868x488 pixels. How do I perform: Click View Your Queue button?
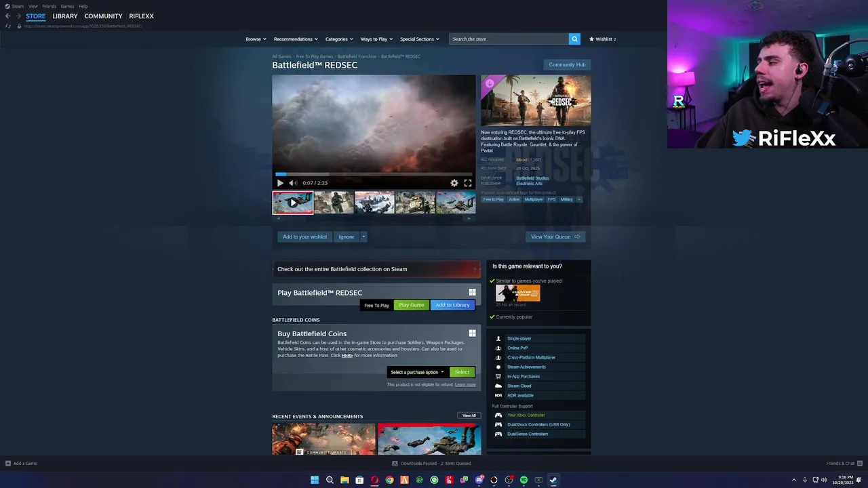(x=555, y=237)
